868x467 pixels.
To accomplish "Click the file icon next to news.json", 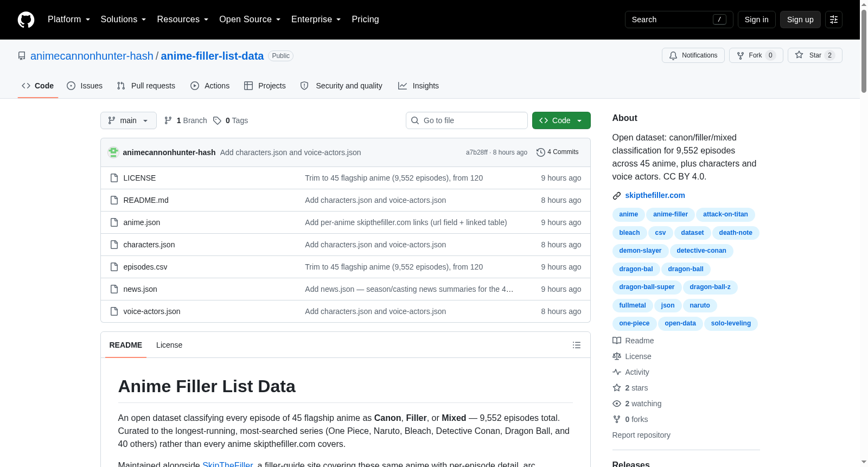I will (114, 289).
